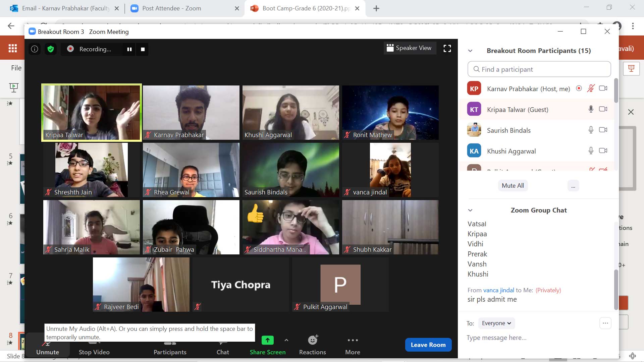This screenshot has height=362, width=644.
Task: Open the Chrome three-dot menu
Action: [633, 26]
